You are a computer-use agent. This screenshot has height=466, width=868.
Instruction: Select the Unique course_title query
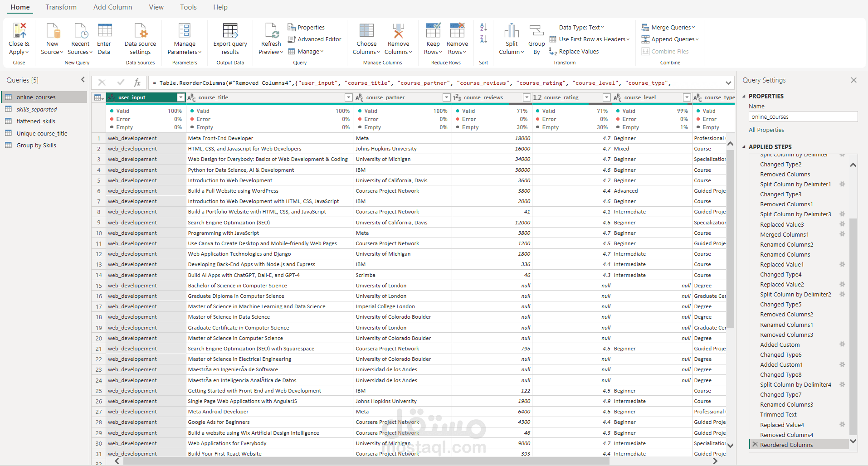[44, 133]
